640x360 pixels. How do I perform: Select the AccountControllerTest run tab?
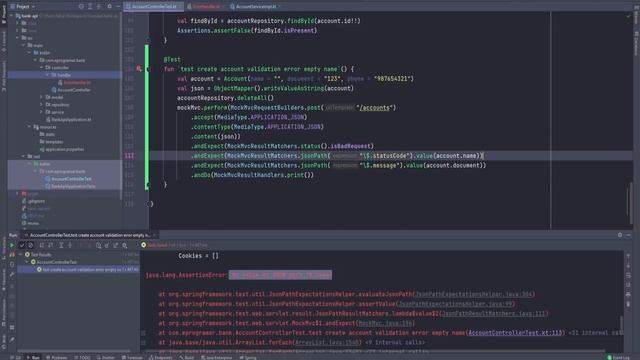pos(89,235)
